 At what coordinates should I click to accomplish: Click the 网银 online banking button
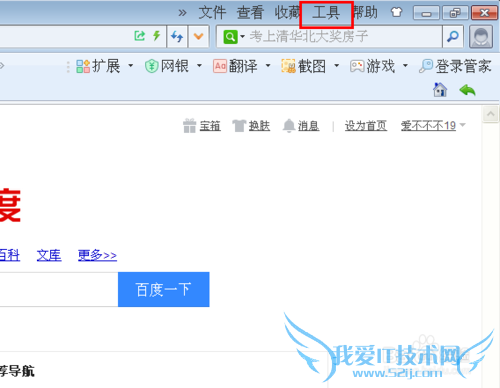[167, 66]
